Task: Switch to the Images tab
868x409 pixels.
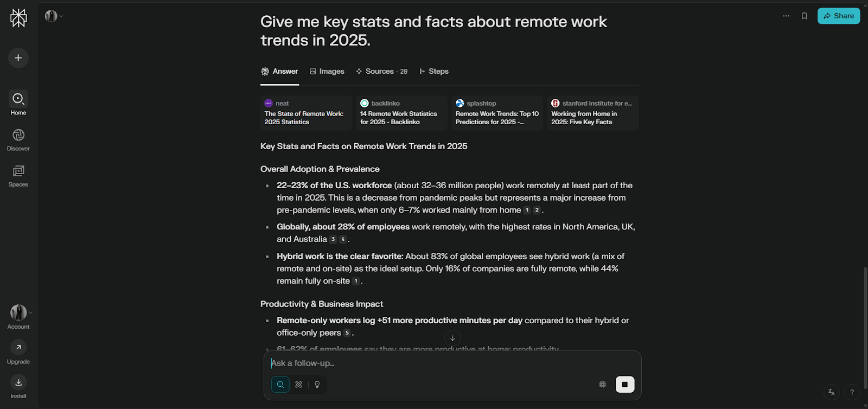Action: pos(327,72)
